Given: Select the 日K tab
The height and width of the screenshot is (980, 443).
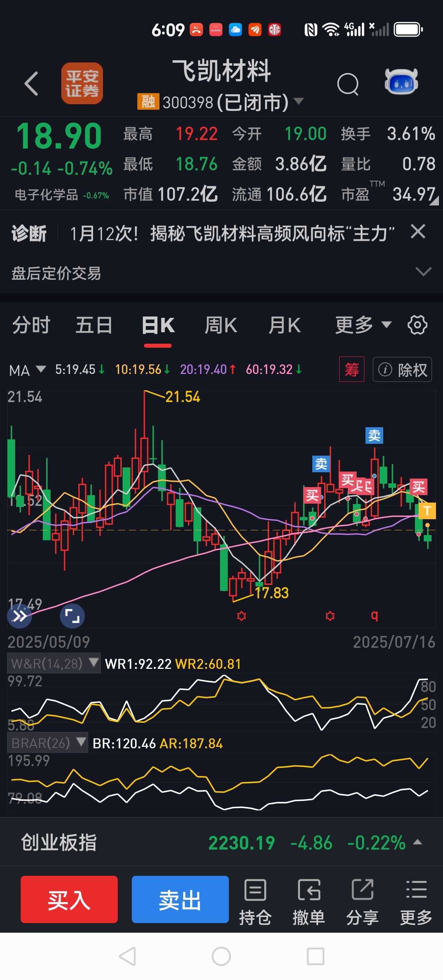Looking at the screenshot, I should (158, 325).
